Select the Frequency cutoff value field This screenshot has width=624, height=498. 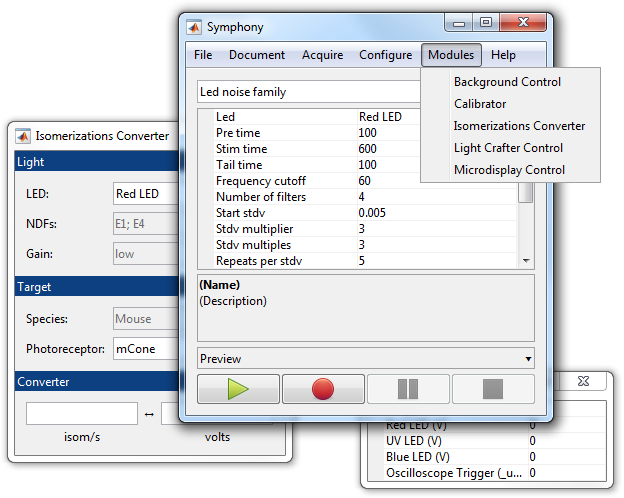pos(435,181)
